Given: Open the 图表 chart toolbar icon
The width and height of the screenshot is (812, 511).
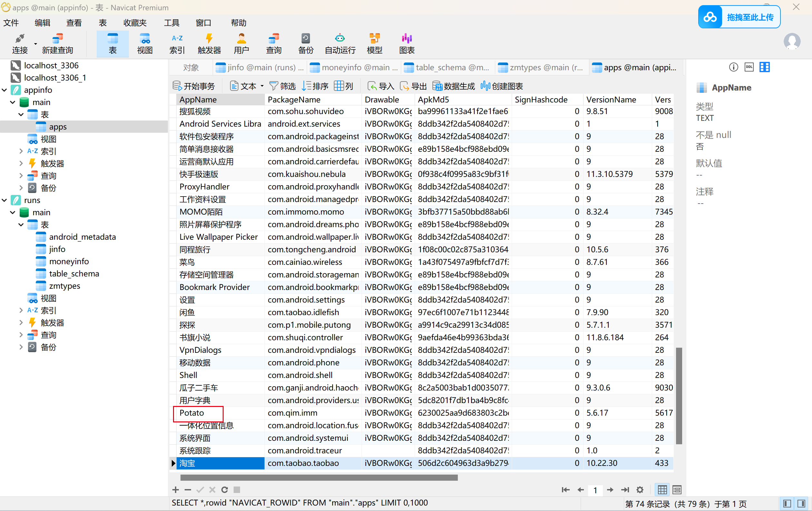Looking at the screenshot, I should pos(407,43).
